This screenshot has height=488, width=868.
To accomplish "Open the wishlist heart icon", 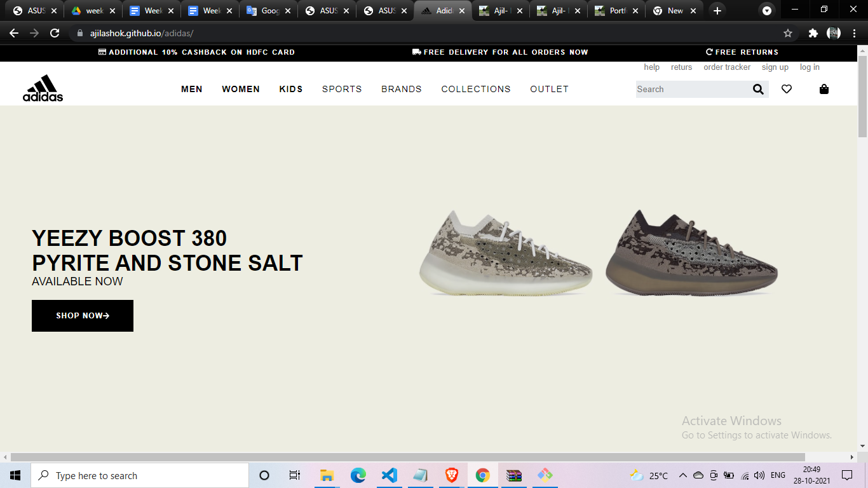I will (x=787, y=90).
